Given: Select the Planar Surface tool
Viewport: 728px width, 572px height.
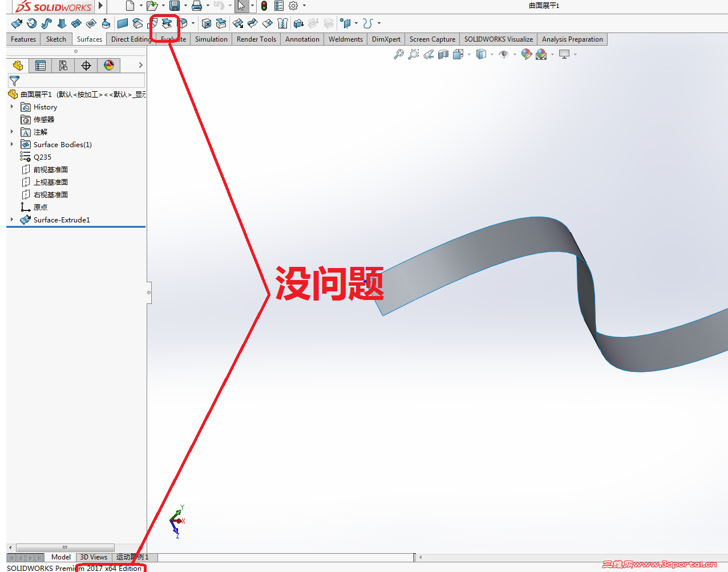Looking at the screenshot, I should tap(122, 23).
